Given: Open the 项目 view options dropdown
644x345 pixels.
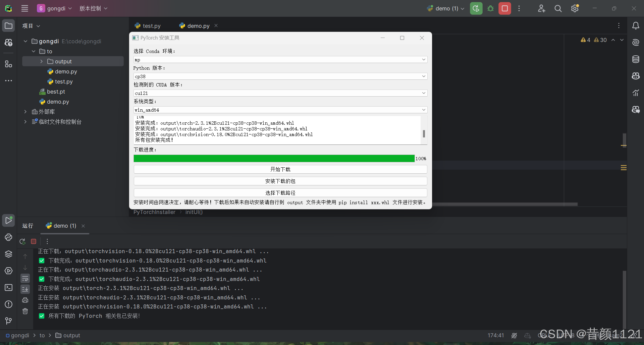Looking at the screenshot, I should click(x=31, y=26).
